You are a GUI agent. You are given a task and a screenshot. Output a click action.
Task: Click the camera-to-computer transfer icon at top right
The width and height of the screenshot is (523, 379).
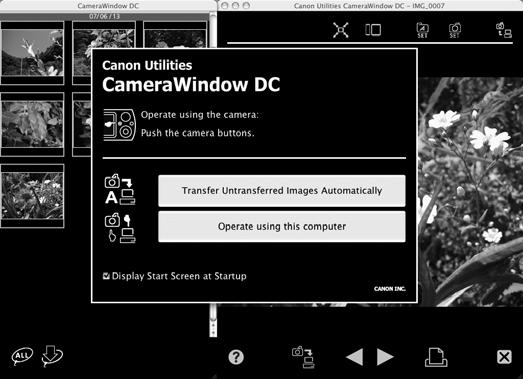504,30
